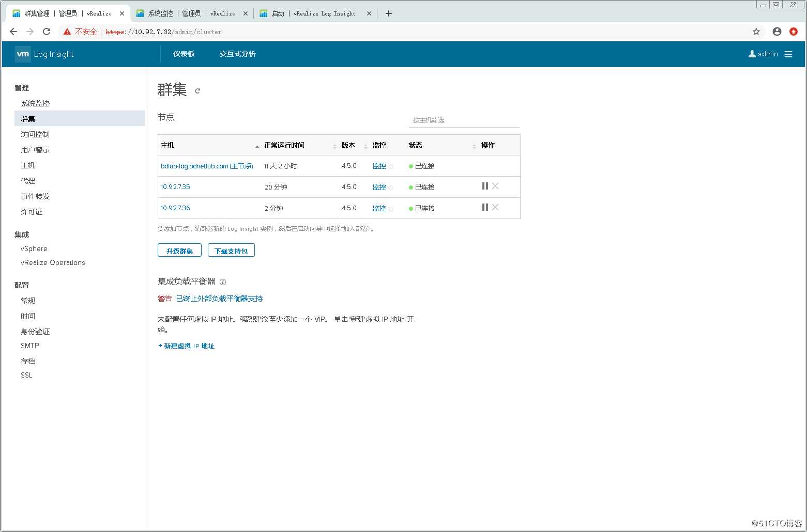
Task: Click the admin username in header
Action: pos(768,54)
